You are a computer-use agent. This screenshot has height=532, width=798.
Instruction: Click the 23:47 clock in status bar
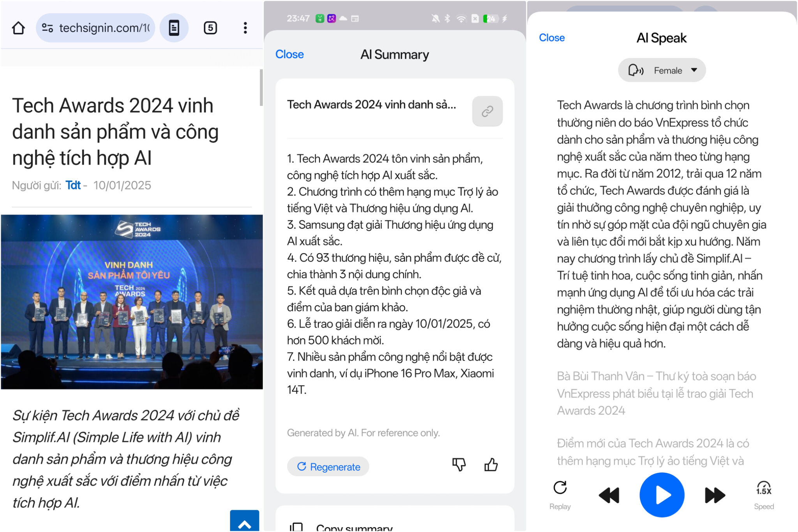point(298,18)
